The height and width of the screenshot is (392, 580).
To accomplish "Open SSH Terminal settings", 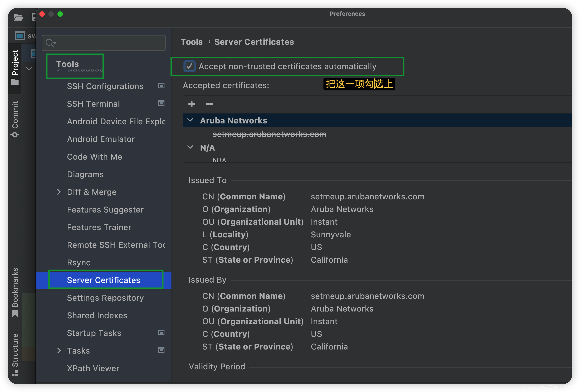I will (93, 104).
